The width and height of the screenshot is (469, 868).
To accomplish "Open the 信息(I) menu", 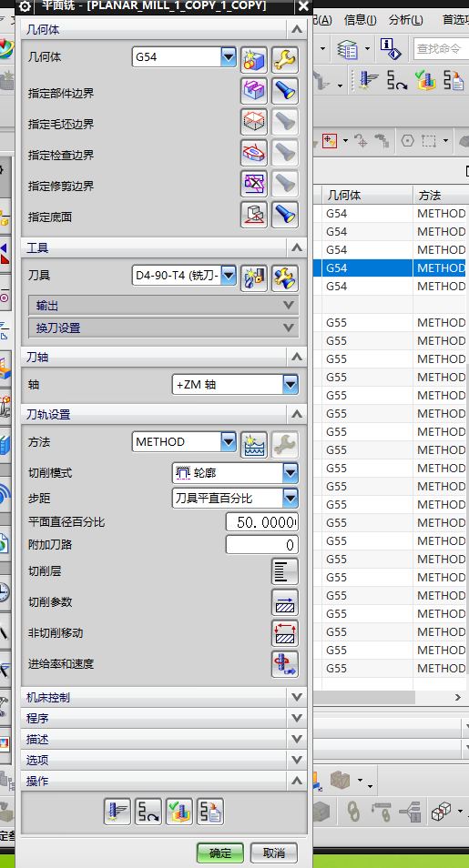I will [360, 20].
